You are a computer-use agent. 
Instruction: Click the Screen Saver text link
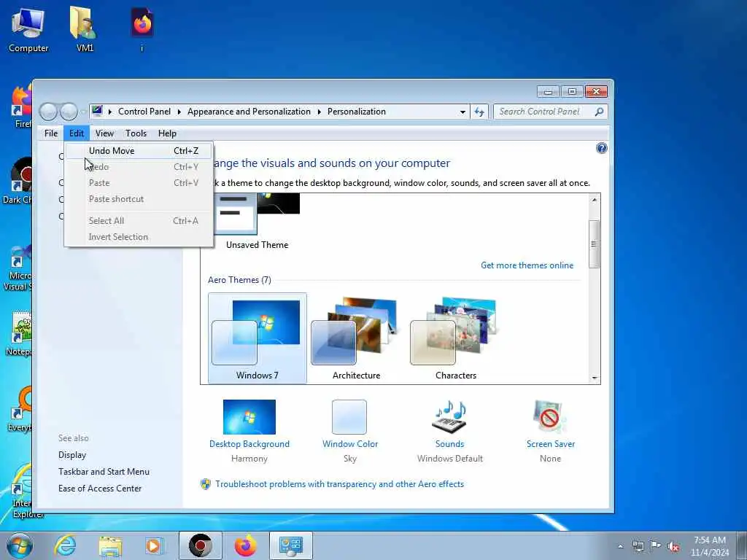(x=550, y=444)
